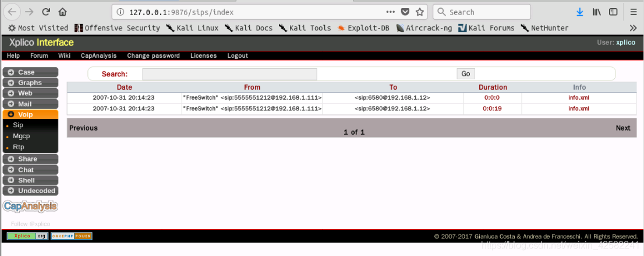Sort by To column header

[393, 87]
